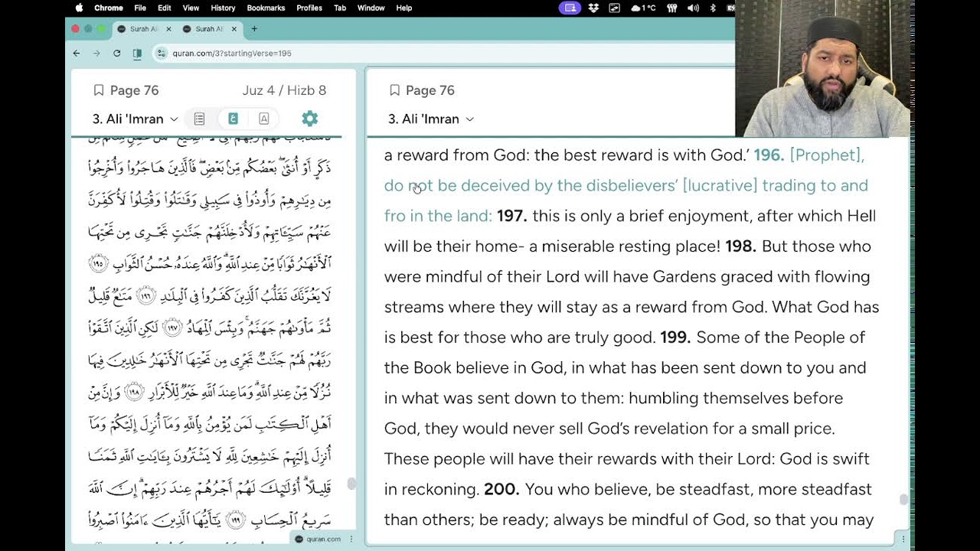Click verse number 198. in the translation

click(740, 246)
